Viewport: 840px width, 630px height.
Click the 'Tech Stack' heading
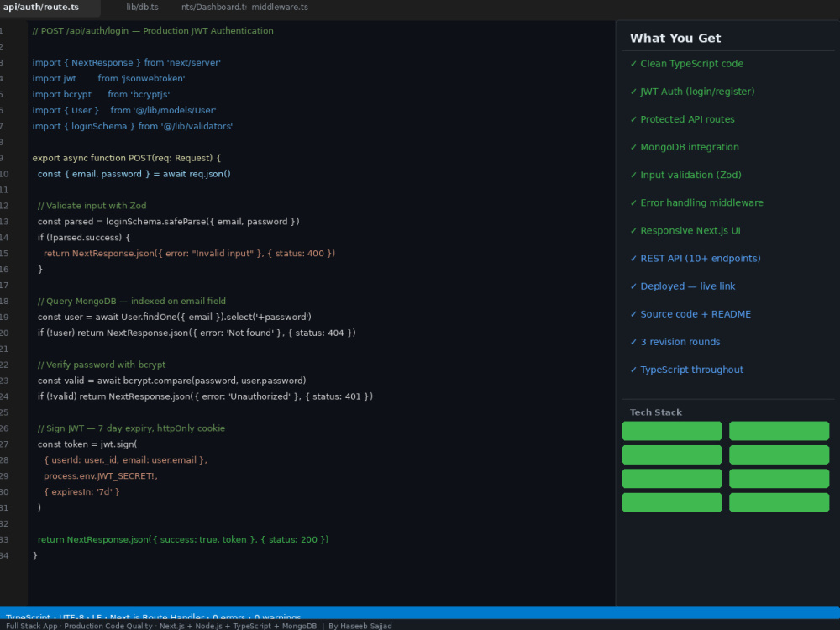[656, 412]
